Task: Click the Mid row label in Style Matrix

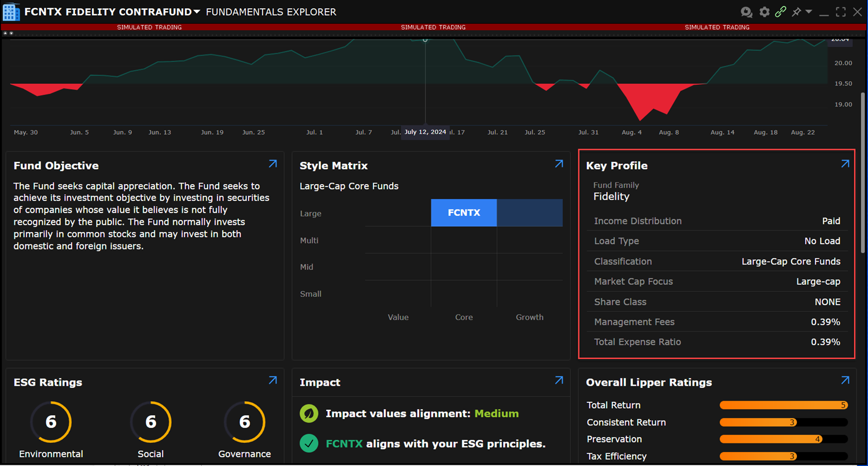Action: click(306, 267)
